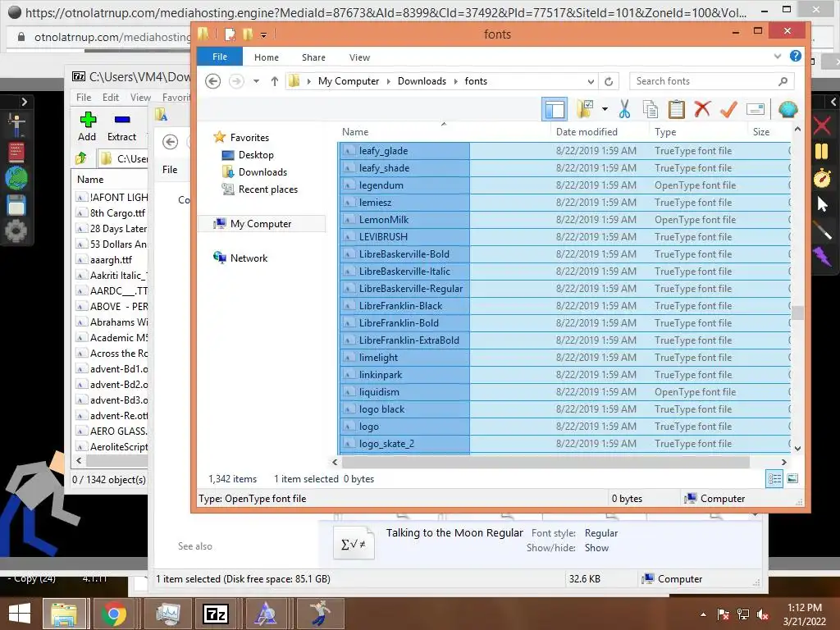
Task: Click Downloads in address breadcrumb
Action: click(x=422, y=81)
